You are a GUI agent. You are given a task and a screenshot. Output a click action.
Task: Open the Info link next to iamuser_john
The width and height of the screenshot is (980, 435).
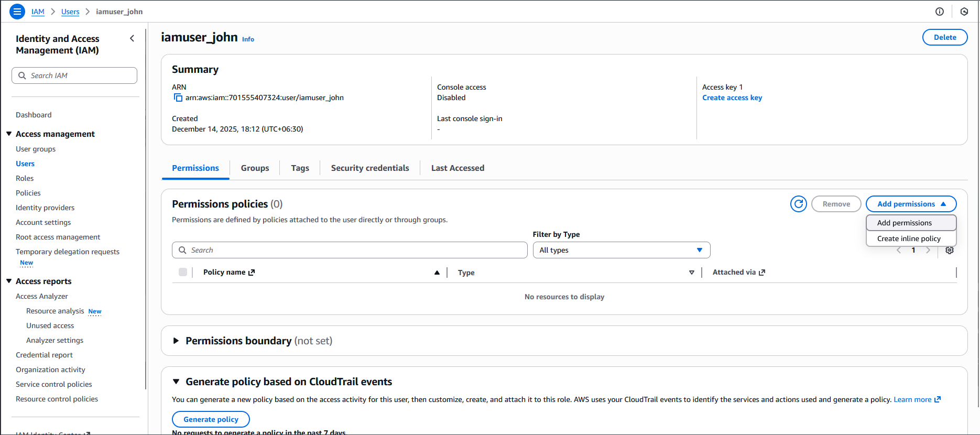click(x=248, y=39)
